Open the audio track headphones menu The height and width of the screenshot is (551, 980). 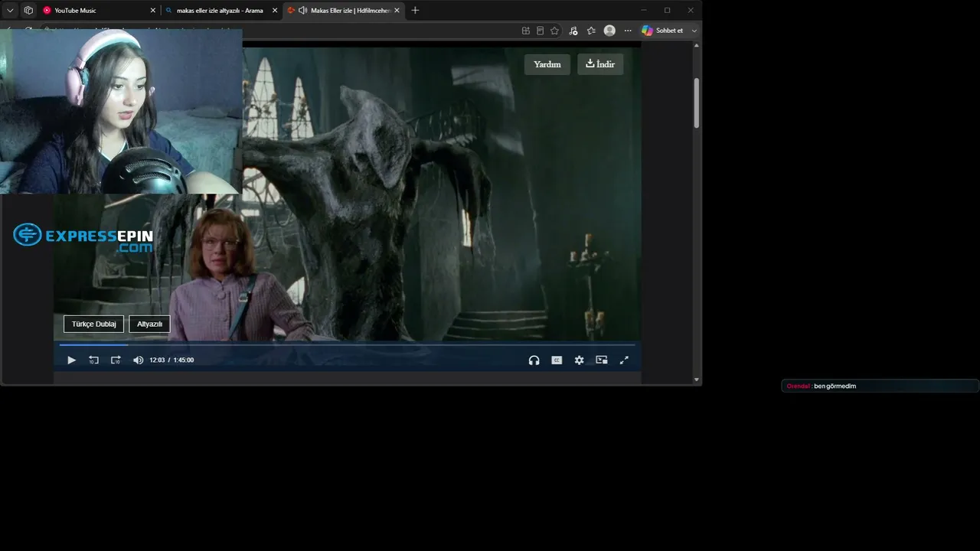534,360
